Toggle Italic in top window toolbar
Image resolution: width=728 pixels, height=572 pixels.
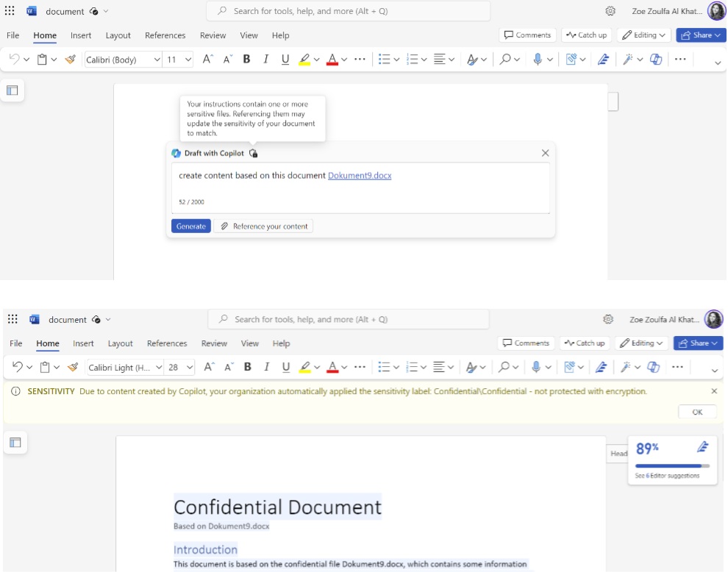(x=265, y=59)
